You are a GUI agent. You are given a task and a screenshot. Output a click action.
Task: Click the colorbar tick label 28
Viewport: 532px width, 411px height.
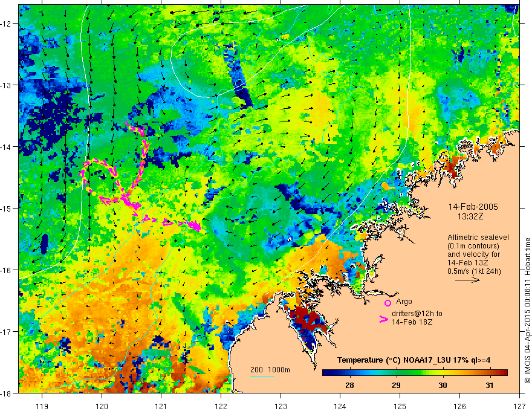[x=349, y=385]
